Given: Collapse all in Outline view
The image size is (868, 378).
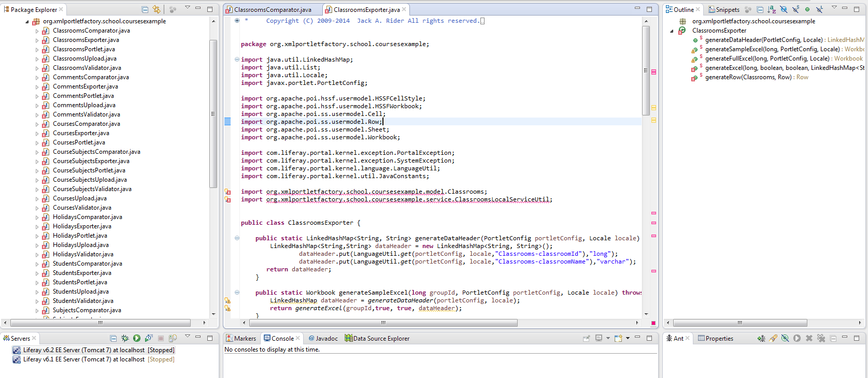Looking at the screenshot, I should [760, 9].
